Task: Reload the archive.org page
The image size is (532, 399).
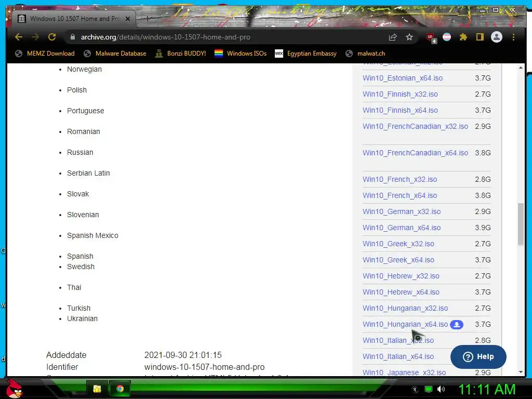Action: coord(52,37)
